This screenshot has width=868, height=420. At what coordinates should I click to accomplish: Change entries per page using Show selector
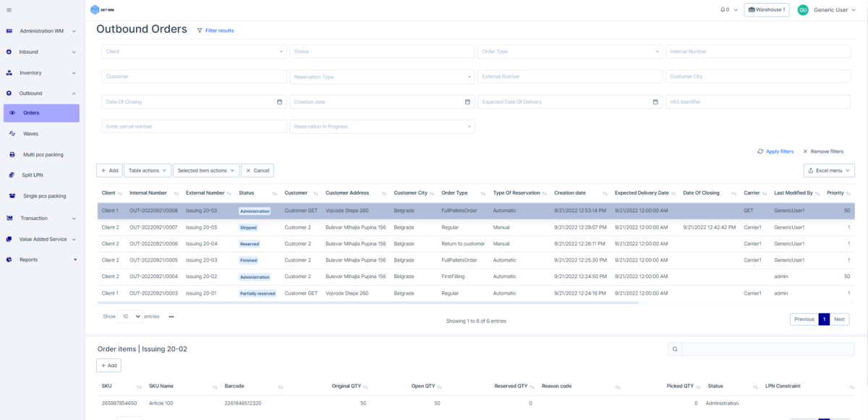(129, 316)
